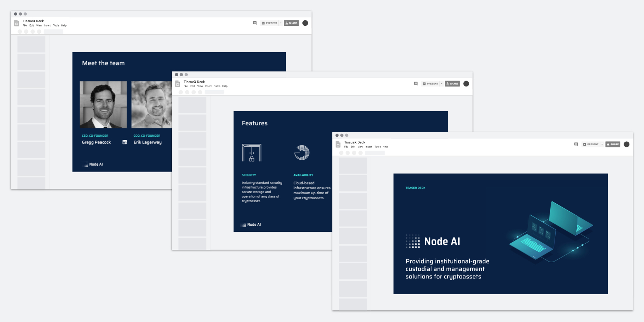Screen dimensions: 644x322
Task: Click the Security doors icon on Features slide
Action: point(253,153)
